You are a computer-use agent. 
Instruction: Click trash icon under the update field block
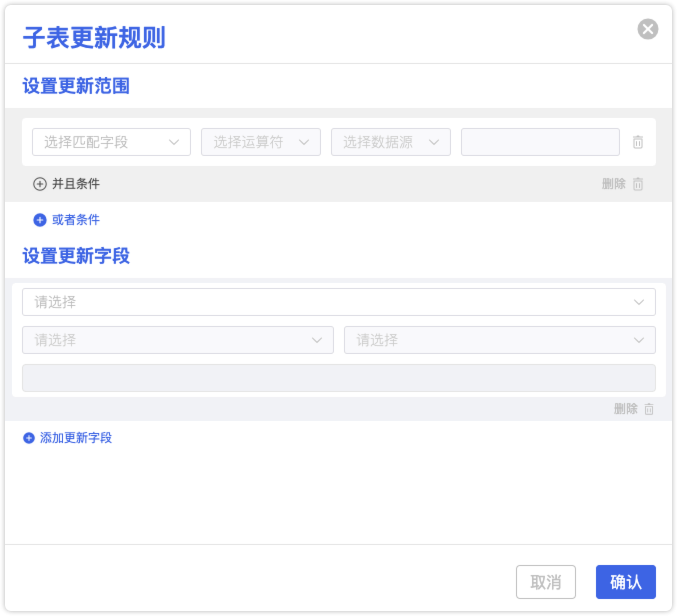click(649, 409)
